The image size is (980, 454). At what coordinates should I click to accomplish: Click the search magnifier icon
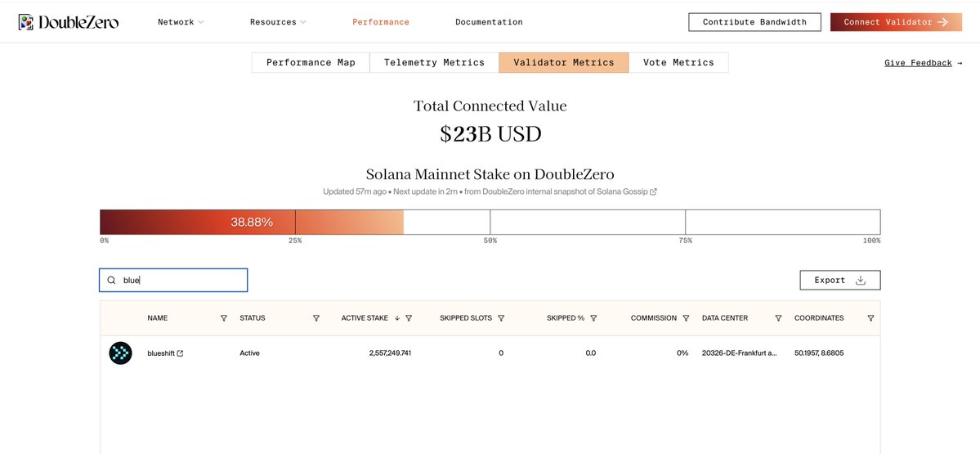click(111, 280)
